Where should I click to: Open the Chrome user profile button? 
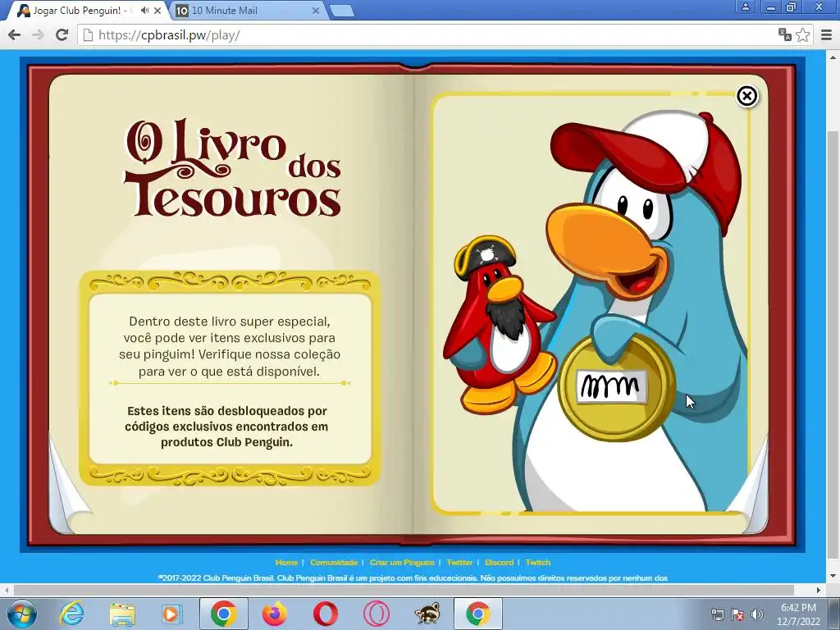(745, 7)
